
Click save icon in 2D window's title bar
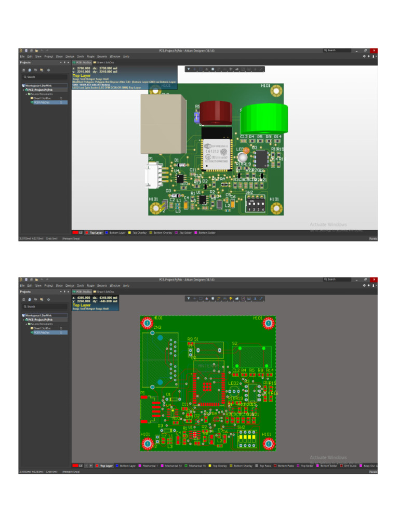(26, 280)
